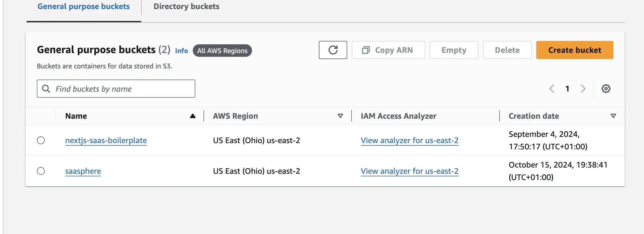Click the Create bucket button
This screenshot has height=234, width=644.
[x=575, y=50]
